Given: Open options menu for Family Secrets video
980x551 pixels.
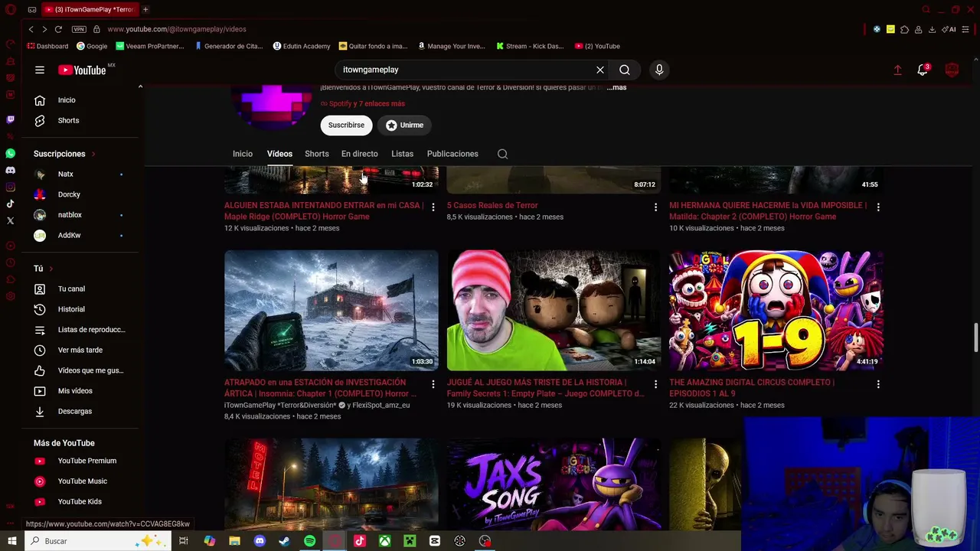Looking at the screenshot, I should (x=655, y=384).
